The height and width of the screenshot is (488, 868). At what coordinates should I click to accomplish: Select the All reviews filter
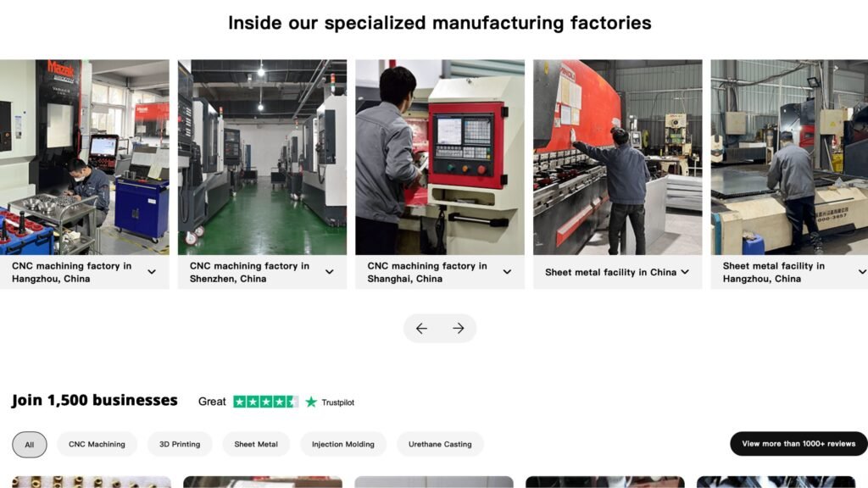(30, 444)
